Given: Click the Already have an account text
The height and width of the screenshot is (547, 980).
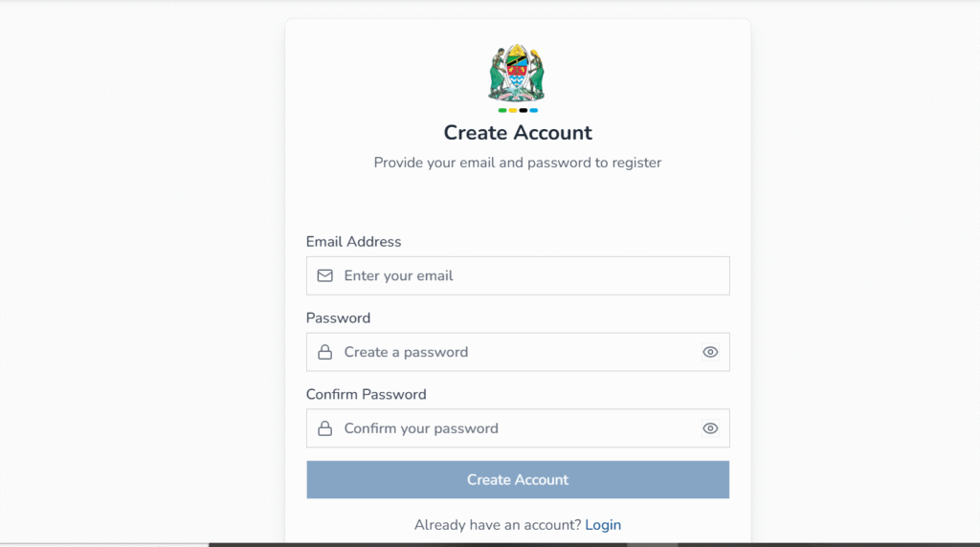Looking at the screenshot, I should click(x=498, y=524).
